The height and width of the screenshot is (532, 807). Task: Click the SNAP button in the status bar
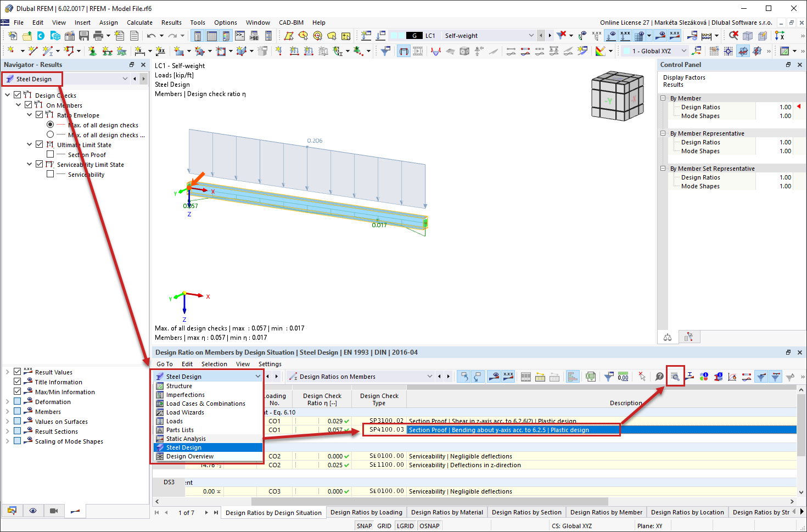point(364,525)
